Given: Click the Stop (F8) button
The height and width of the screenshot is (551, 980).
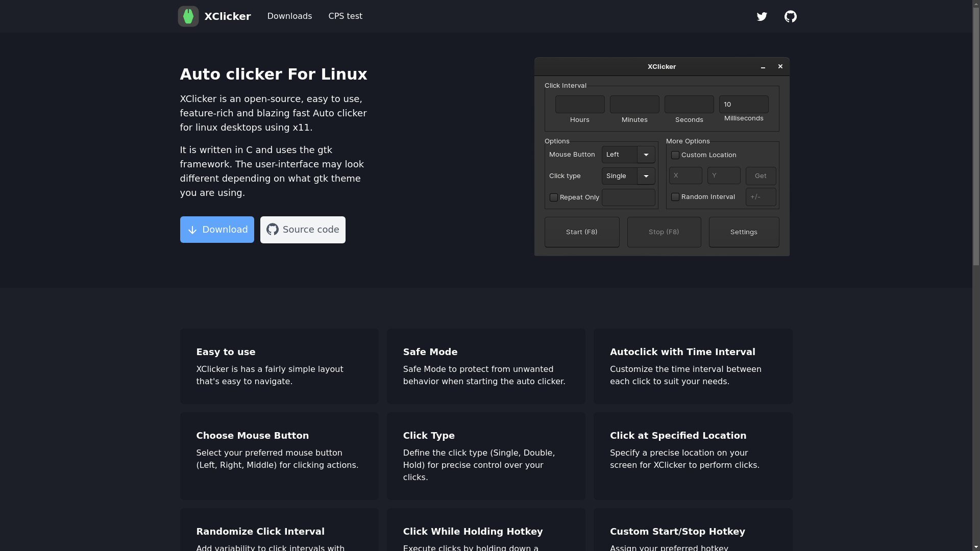Looking at the screenshot, I should coord(664,232).
